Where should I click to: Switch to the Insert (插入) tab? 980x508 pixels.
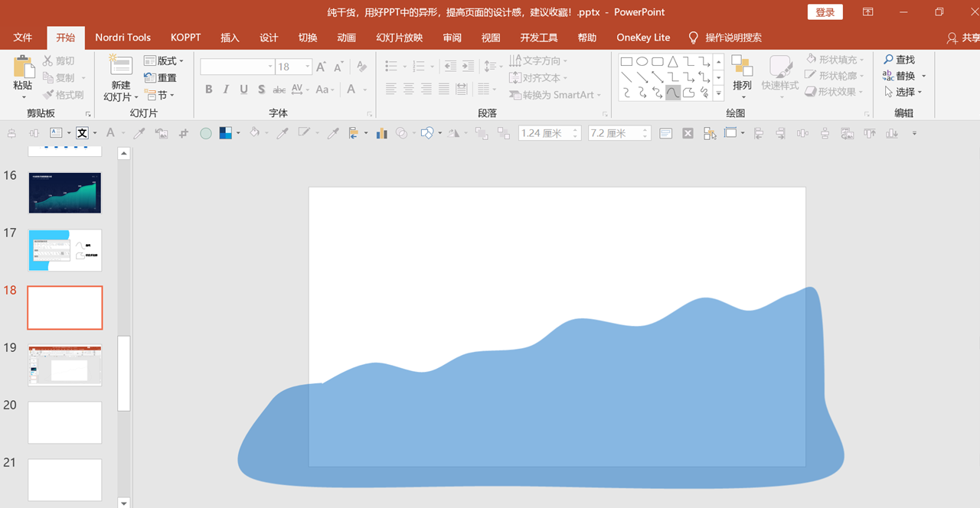pyautogui.click(x=230, y=37)
